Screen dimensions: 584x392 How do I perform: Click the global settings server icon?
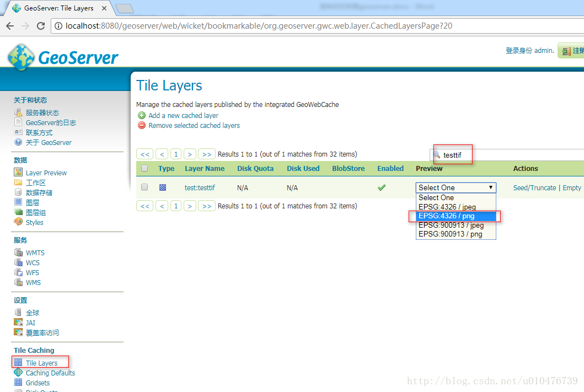[x=18, y=312]
